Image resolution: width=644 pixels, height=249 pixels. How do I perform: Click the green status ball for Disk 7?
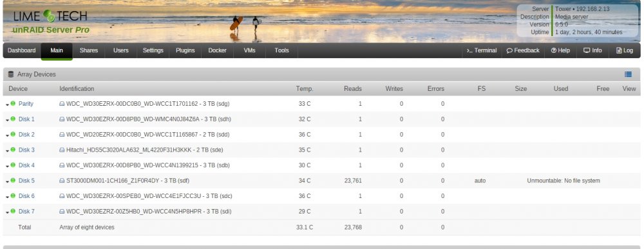(13, 211)
